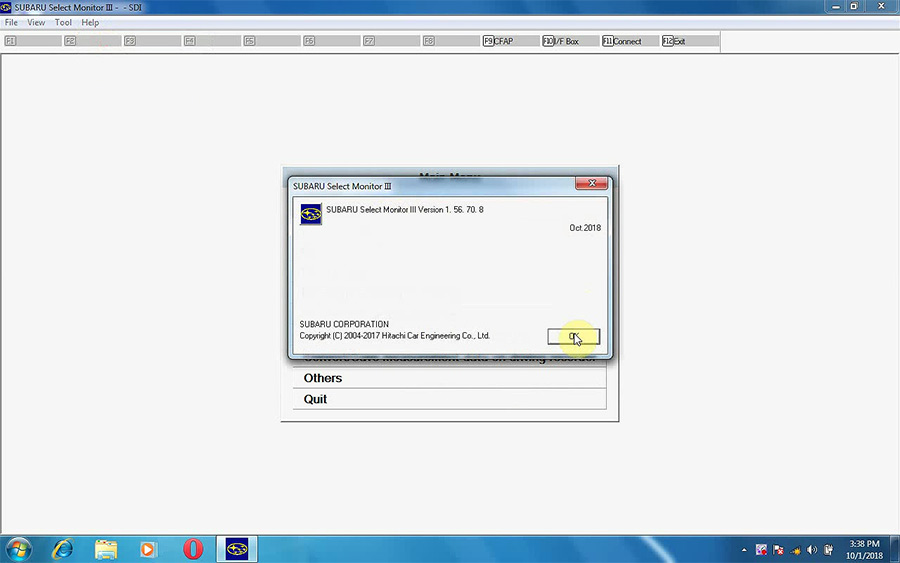Click OK in the version dialog
900x563 pixels.
point(573,337)
